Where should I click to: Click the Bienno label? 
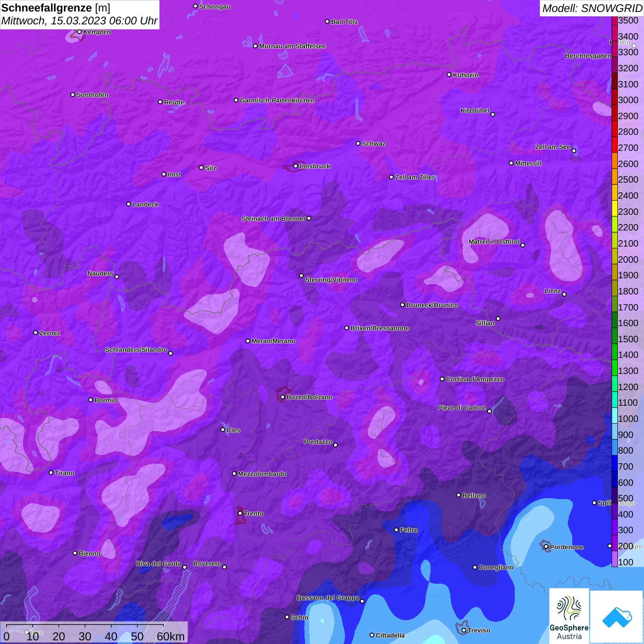tap(89, 553)
